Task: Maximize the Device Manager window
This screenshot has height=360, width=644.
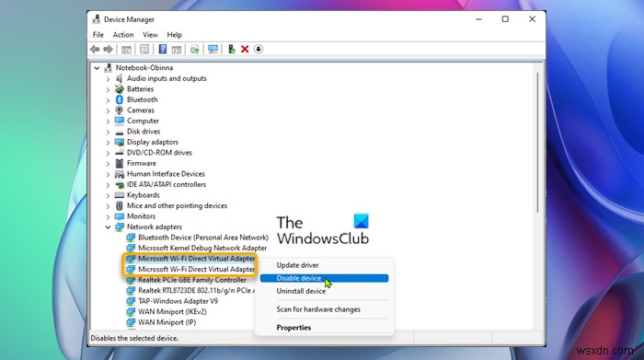Action: click(505, 19)
